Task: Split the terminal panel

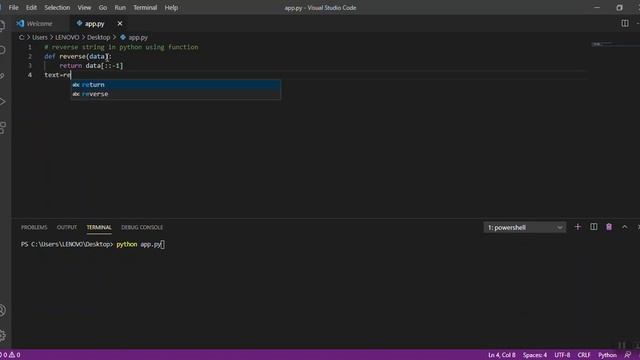Action: pos(593,227)
